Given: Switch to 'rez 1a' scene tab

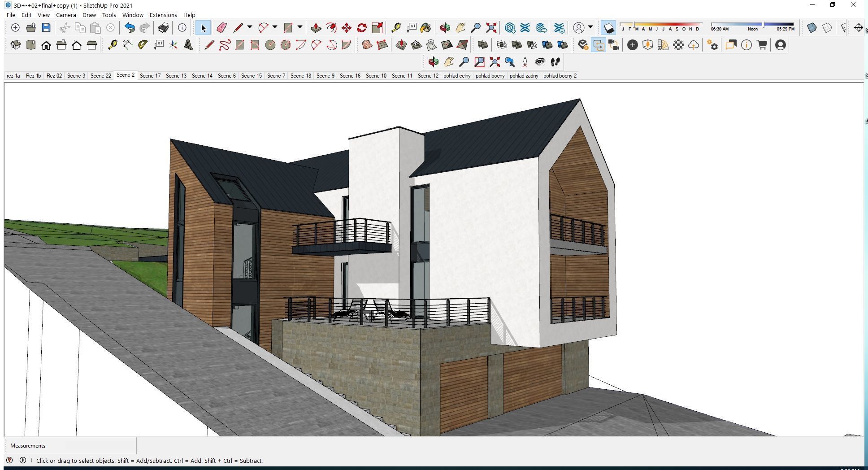Looking at the screenshot, I should pos(13,76).
